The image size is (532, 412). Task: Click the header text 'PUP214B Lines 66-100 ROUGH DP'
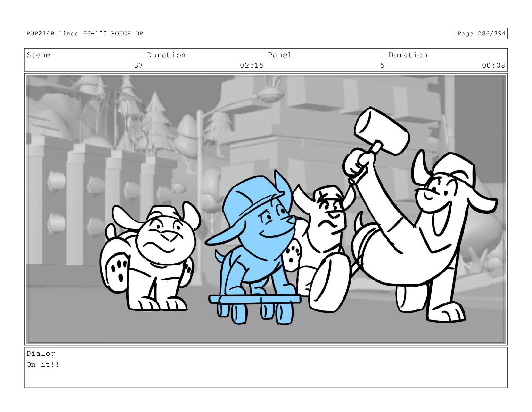(84, 33)
